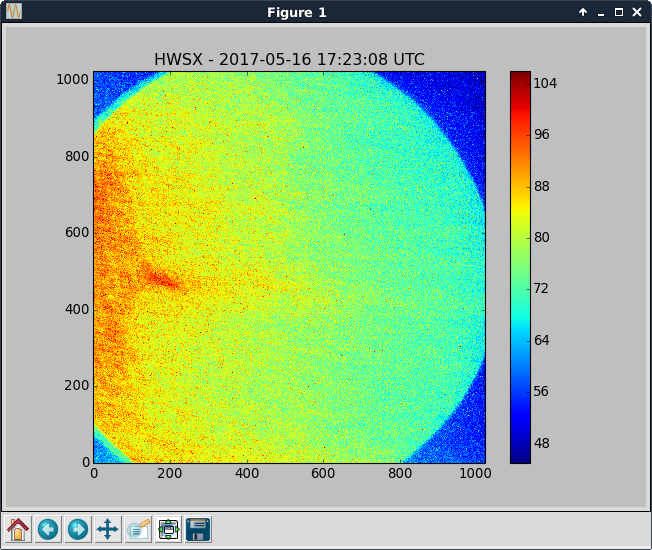Go back to previous view arrow
The height and width of the screenshot is (550, 652).
48,529
